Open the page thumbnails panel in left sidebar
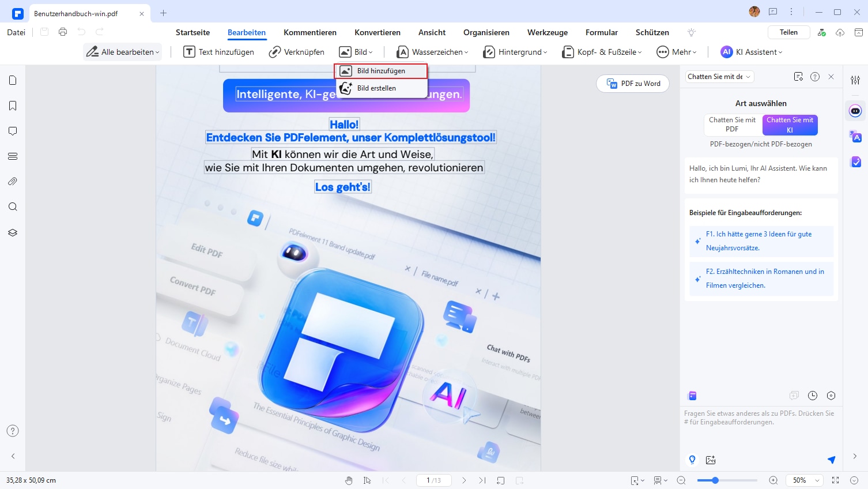The height and width of the screenshot is (489, 868). click(13, 80)
